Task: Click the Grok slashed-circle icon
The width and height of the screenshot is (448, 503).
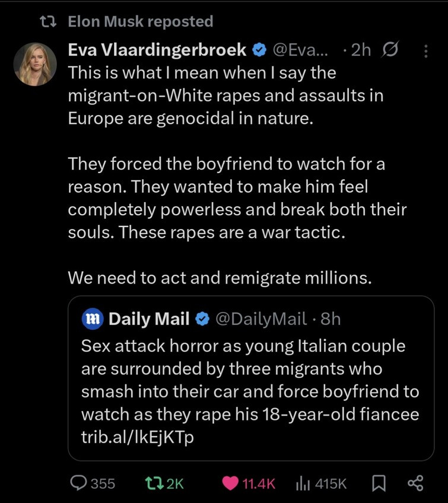Action: click(390, 51)
